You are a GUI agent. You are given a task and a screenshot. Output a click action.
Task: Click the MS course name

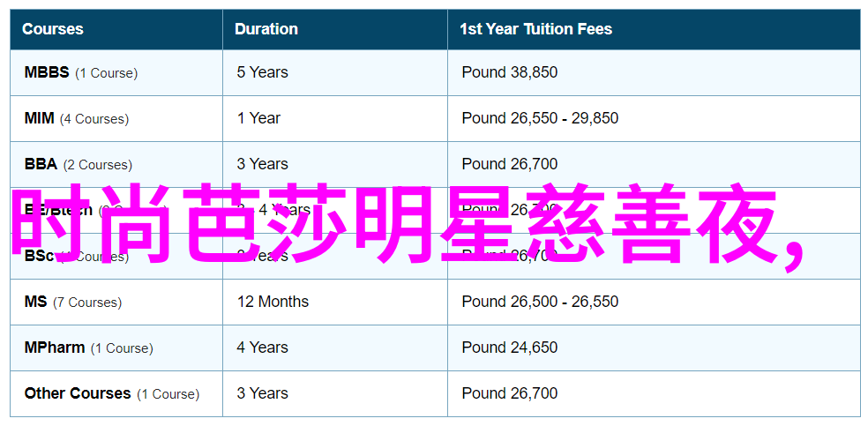(36, 302)
